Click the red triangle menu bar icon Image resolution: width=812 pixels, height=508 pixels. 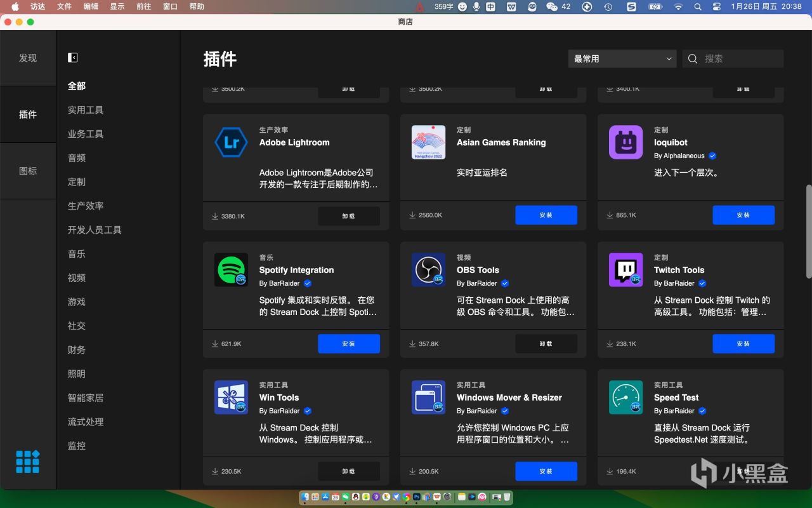(x=419, y=6)
